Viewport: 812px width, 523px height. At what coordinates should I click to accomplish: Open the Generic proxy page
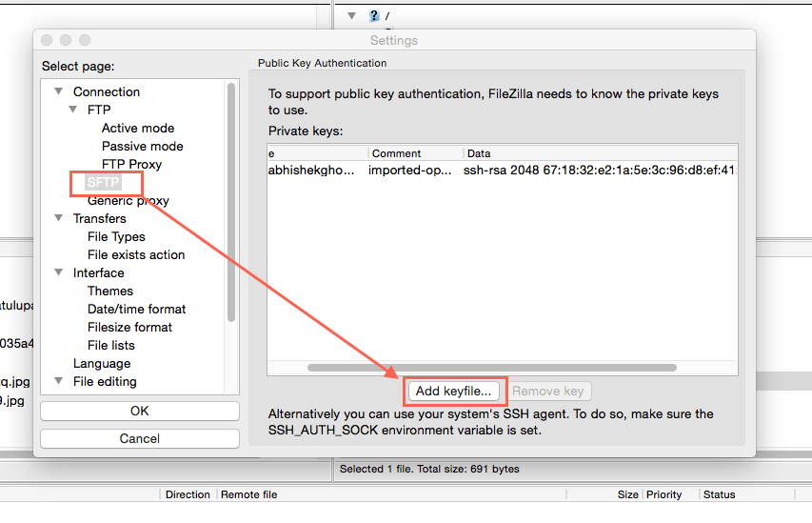point(128,201)
